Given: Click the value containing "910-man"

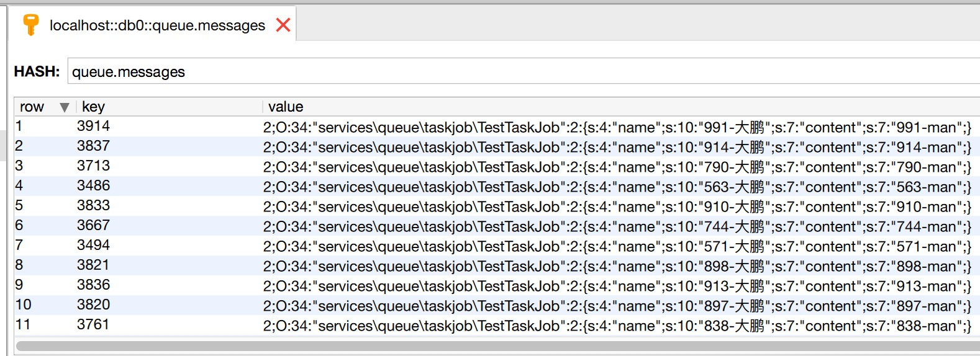Looking at the screenshot, I should (617, 207).
